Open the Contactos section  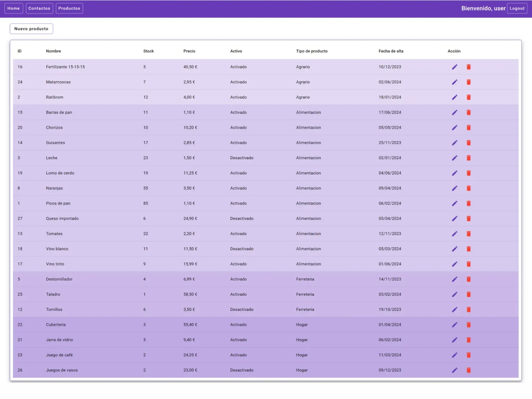(39, 8)
